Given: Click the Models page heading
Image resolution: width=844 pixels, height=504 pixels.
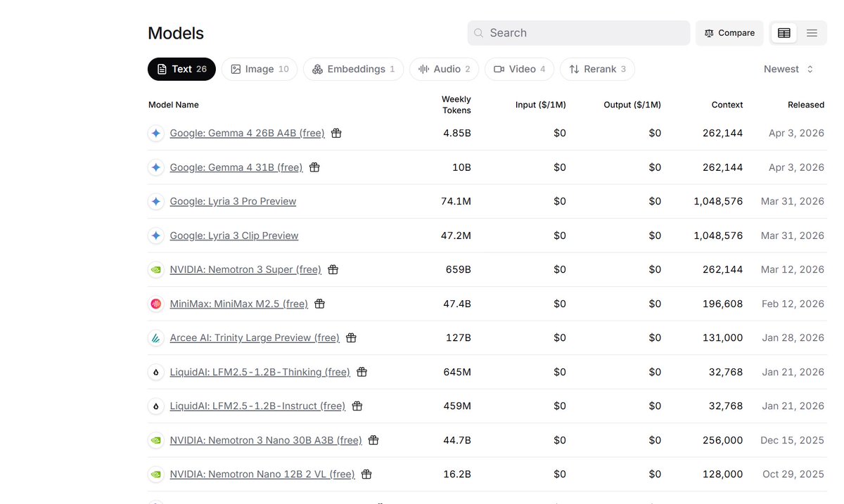Looking at the screenshot, I should coord(176,33).
